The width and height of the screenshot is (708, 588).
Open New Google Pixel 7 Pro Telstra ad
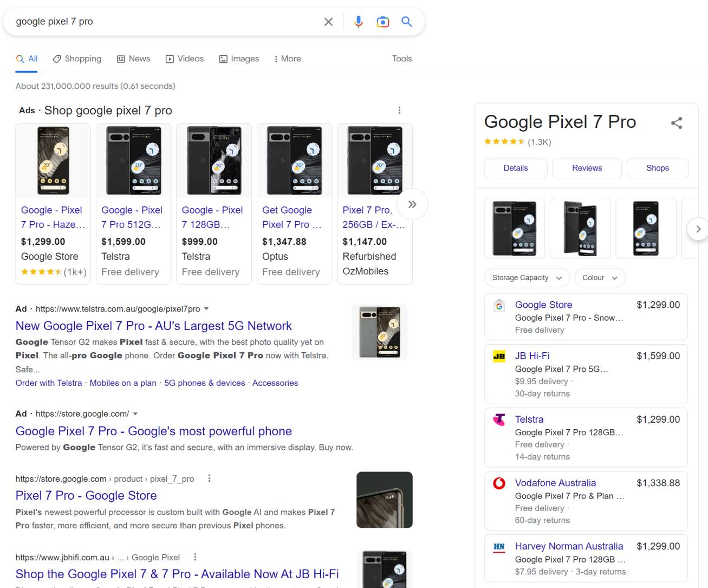[x=154, y=326]
